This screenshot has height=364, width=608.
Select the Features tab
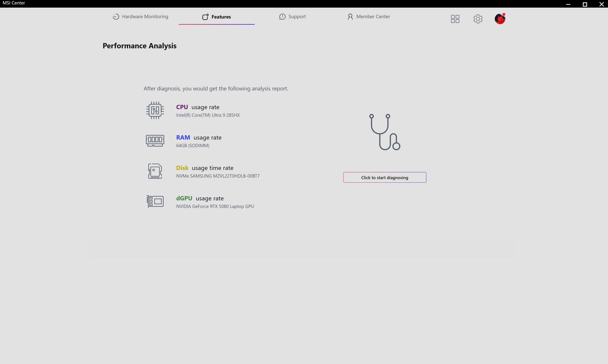click(216, 17)
